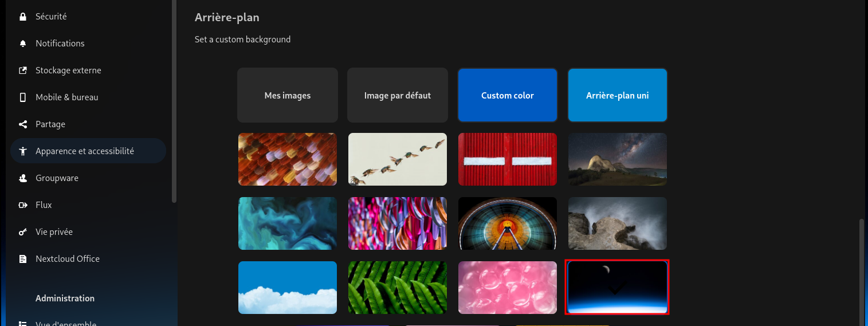
Task: Open the Custom color picker
Action: tap(508, 96)
